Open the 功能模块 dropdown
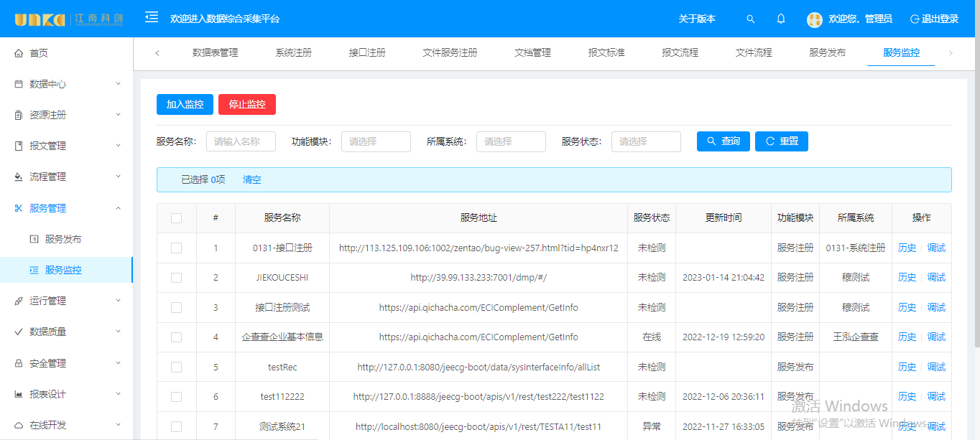This screenshot has width=980, height=440. click(x=376, y=141)
